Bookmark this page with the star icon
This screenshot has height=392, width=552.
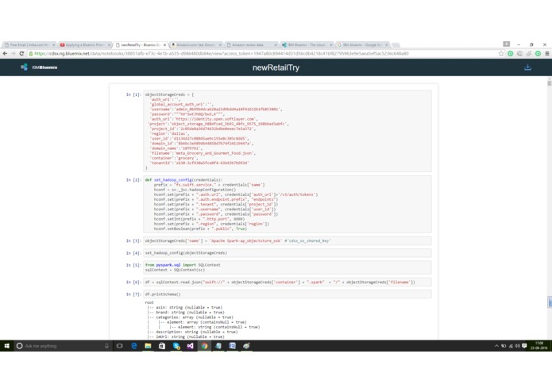(x=501, y=53)
